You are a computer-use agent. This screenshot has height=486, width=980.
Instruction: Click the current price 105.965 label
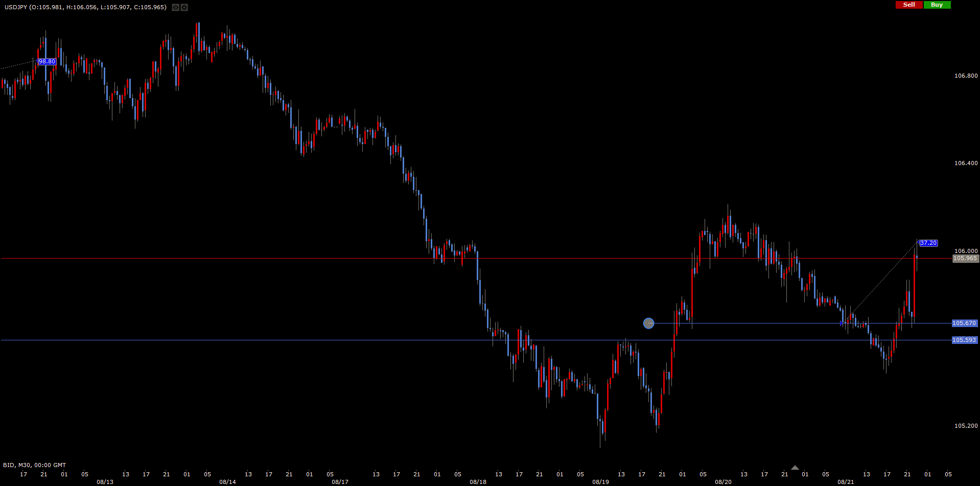[965, 259]
